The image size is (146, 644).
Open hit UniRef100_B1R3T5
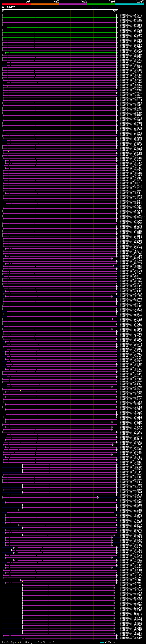coord(131,22)
